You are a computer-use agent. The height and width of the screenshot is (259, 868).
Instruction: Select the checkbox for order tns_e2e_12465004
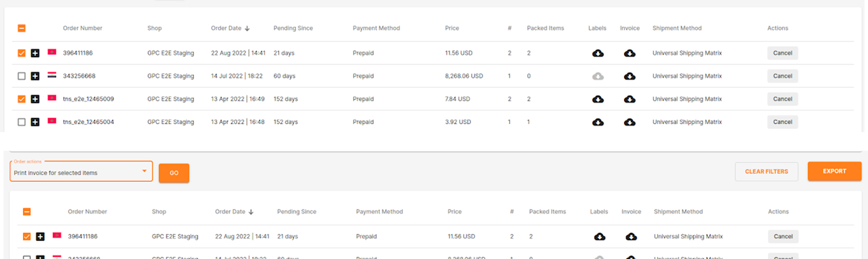click(22, 122)
